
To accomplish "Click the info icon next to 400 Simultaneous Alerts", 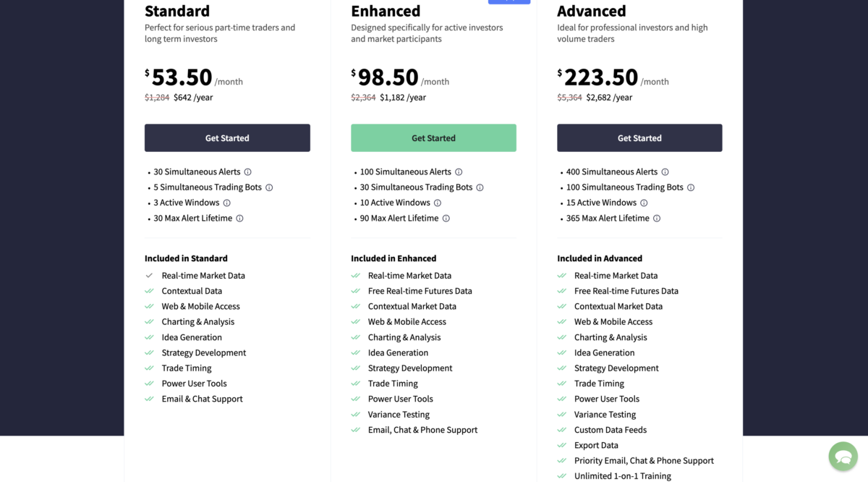I will tap(665, 172).
